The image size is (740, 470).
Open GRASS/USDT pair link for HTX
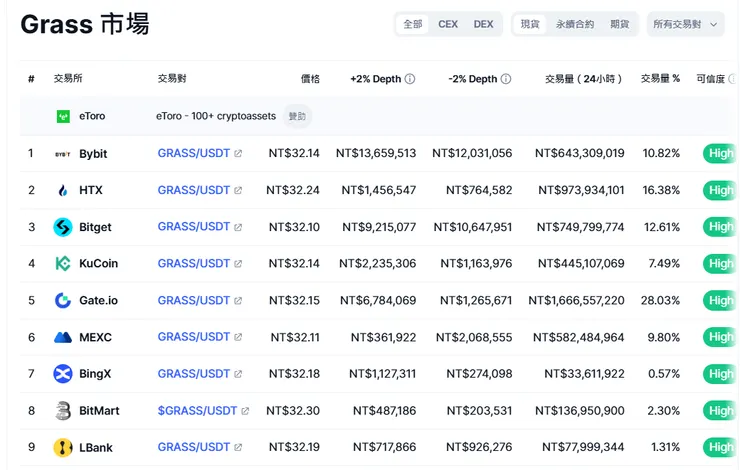pos(193,190)
